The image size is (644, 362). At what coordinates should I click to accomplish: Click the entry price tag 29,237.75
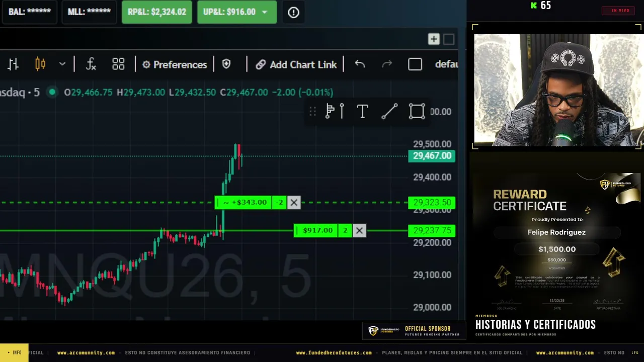[x=432, y=230]
